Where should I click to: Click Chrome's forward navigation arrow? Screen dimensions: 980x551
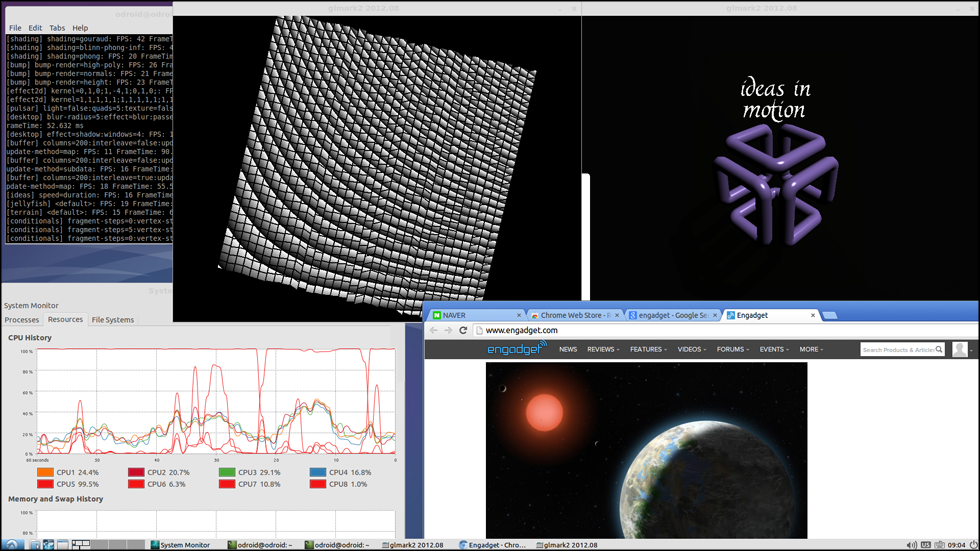coord(448,330)
